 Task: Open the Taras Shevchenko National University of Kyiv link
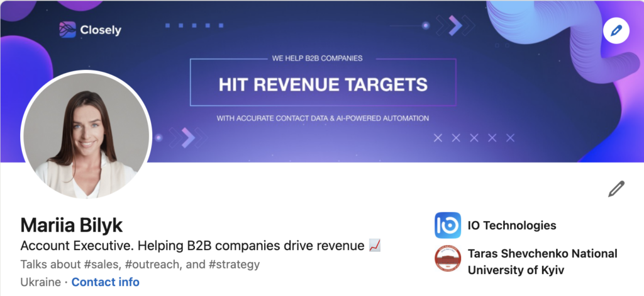(x=542, y=261)
